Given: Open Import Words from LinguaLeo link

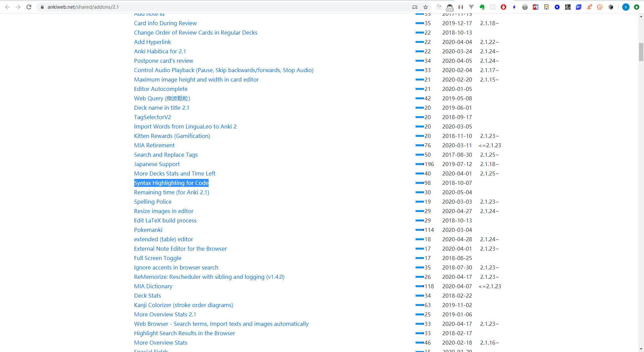Looking at the screenshot, I should click(x=185, y=127).
